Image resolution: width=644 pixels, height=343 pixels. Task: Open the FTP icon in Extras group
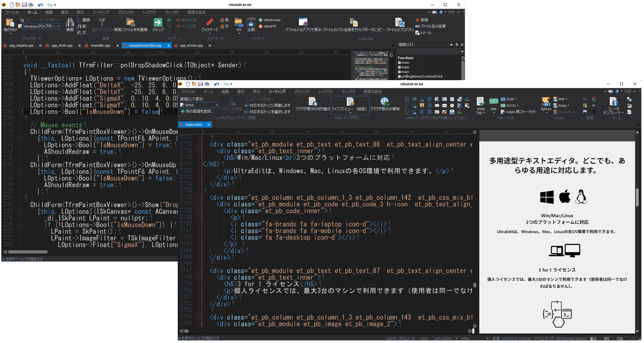(x=239, y=22)
